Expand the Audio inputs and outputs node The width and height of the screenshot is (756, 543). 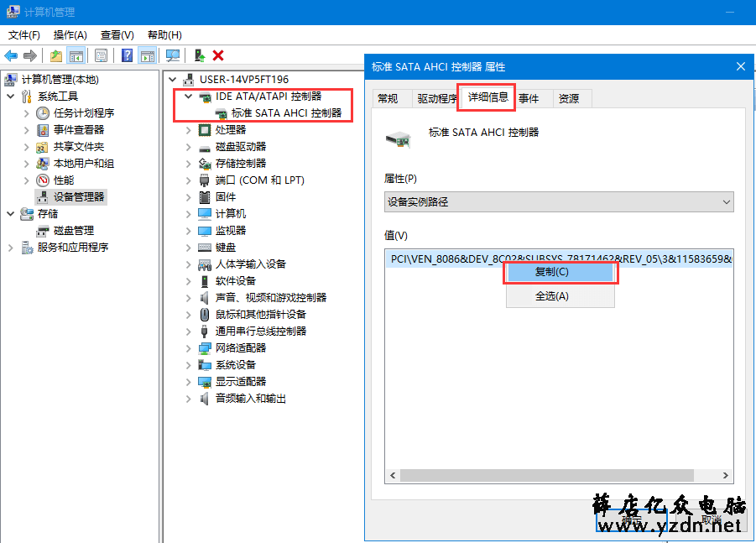[x=189, y=399]
